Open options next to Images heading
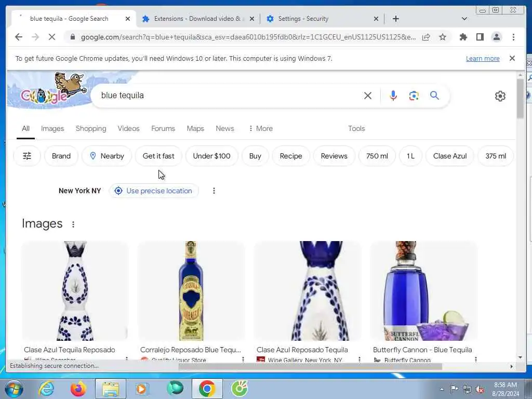 click(73, 224)
